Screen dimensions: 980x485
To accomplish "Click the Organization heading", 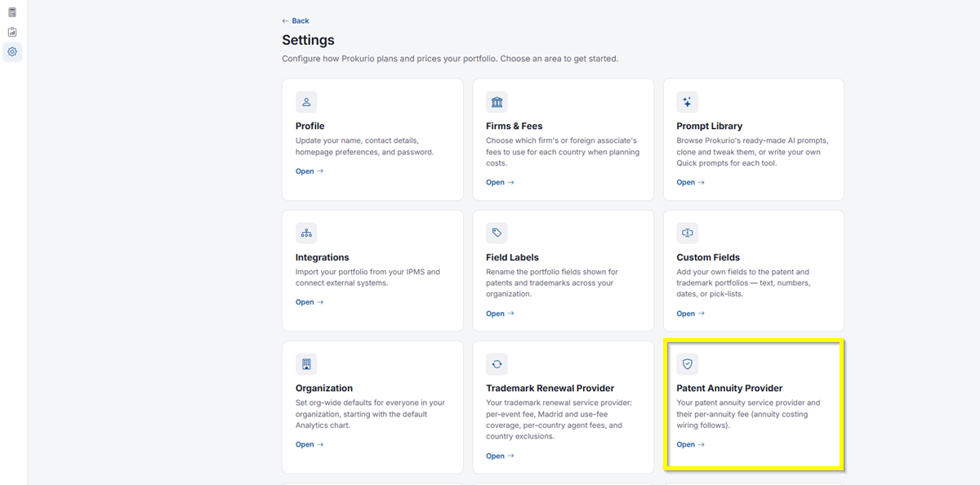I will click(x=324, y=389).
